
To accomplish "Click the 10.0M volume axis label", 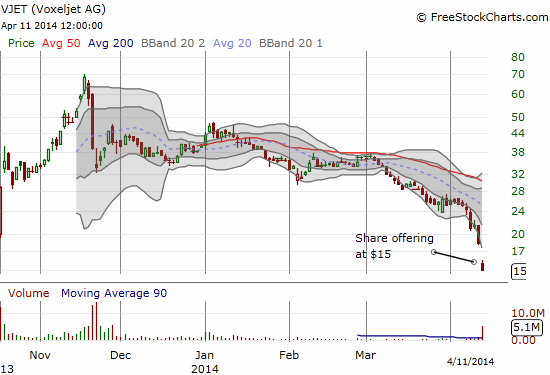I will tap(528, 313).
